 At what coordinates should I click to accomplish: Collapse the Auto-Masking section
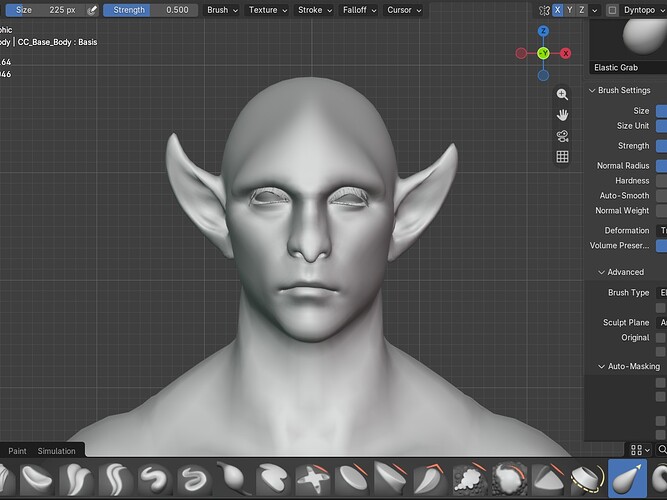pyautogui.click(x=601, y=366)
